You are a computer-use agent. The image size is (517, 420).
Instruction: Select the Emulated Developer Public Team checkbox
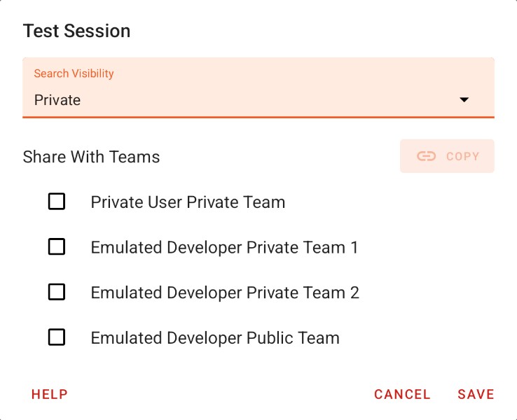point(56,337)
